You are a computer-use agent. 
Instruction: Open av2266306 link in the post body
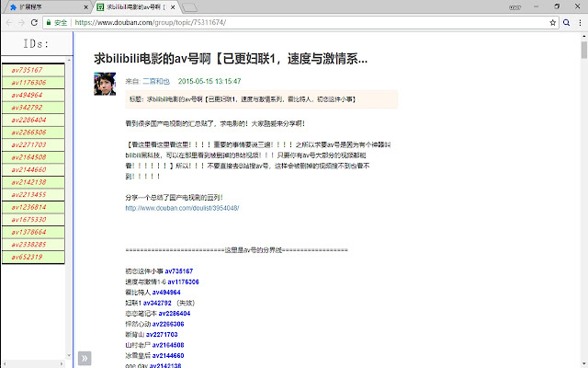tap(168, 324)
